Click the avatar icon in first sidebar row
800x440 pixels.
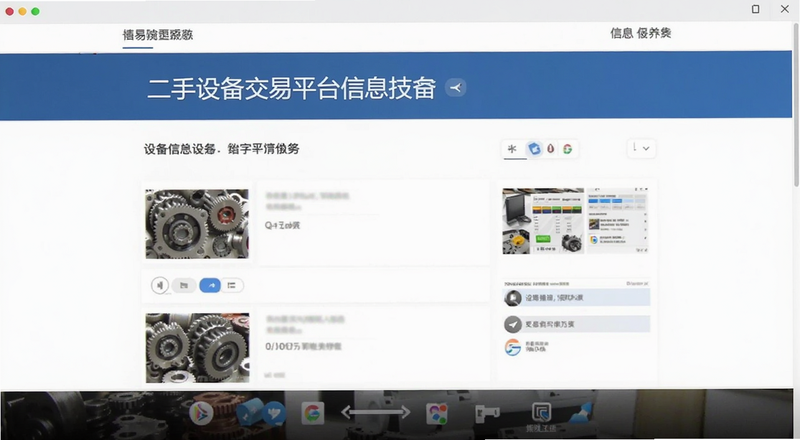tap(513, 298)
